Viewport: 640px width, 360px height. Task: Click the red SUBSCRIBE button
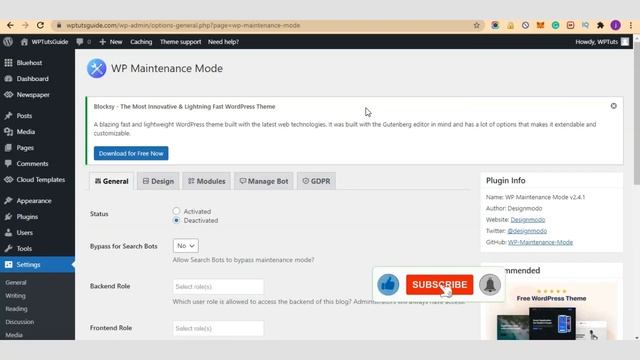(440, 284)
